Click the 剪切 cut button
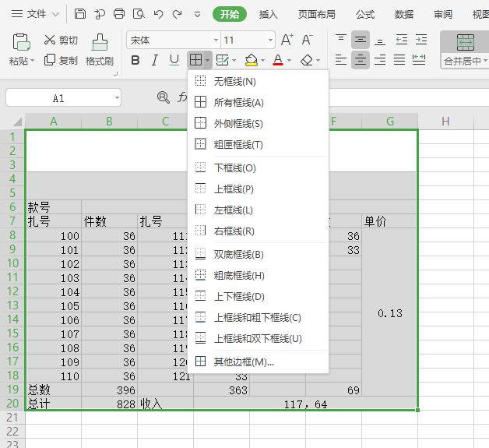 [x=61, y=40]
